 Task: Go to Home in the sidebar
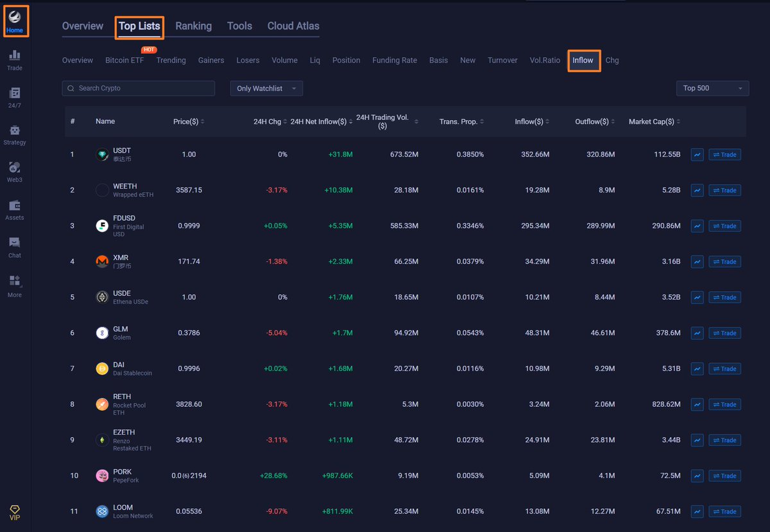14,21
